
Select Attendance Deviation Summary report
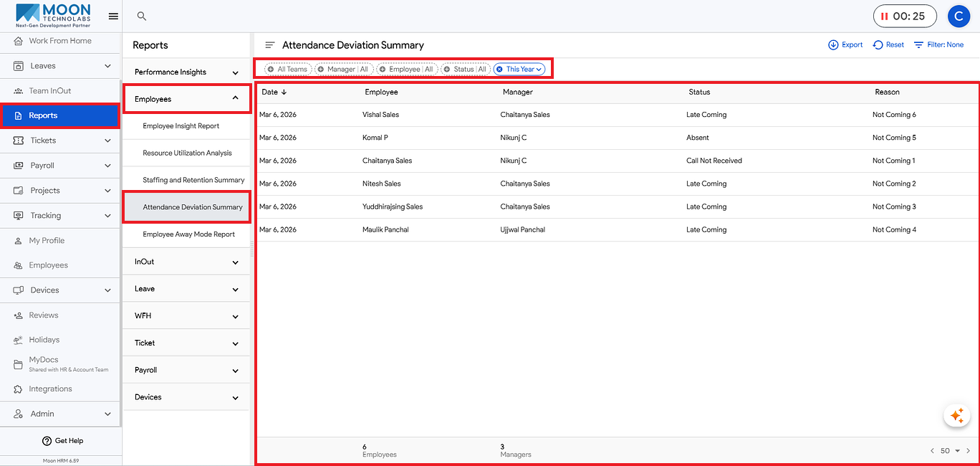point(186,207)
